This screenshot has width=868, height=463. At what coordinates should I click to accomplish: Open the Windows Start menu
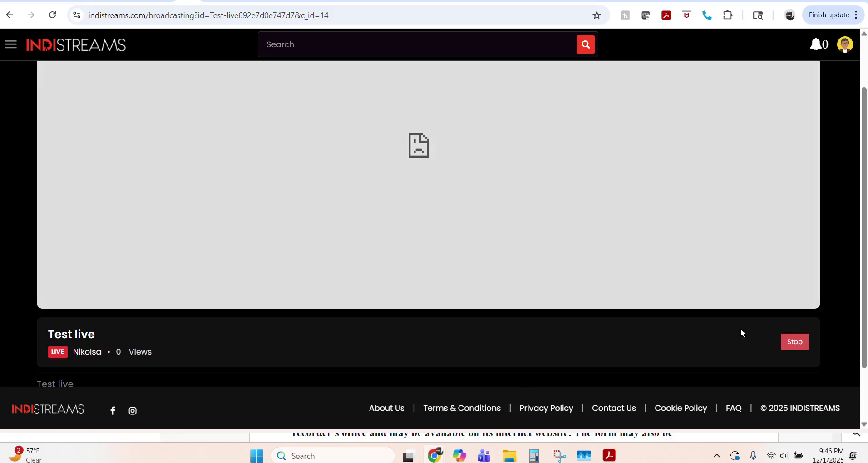pyautogui.click(x=256, y=456)
